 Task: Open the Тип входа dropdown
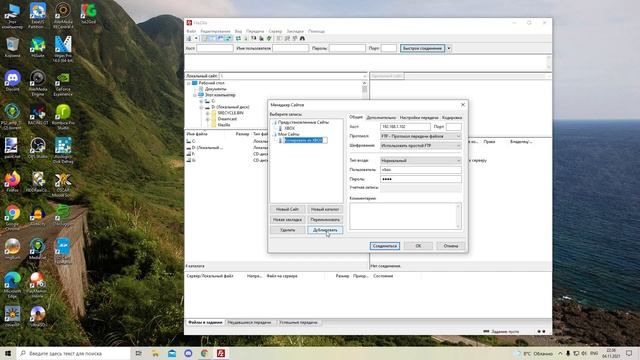point(420,160)
